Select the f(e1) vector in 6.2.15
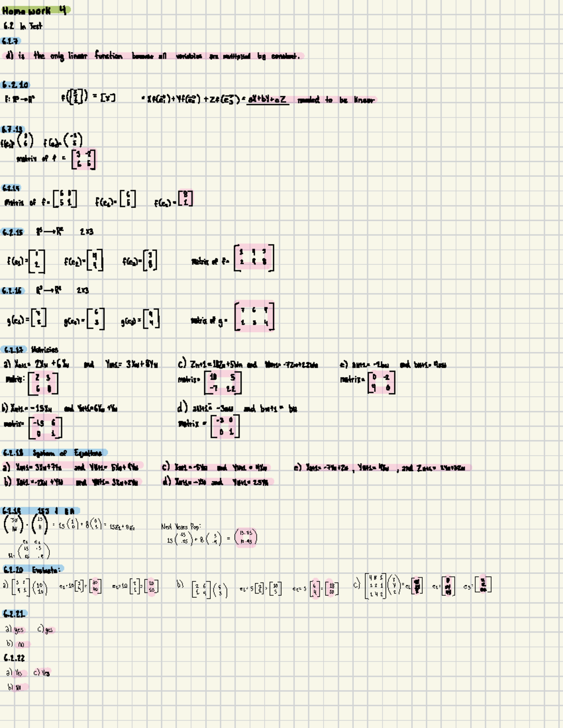This screenshot has width=563, height=728. pos(37,261)
